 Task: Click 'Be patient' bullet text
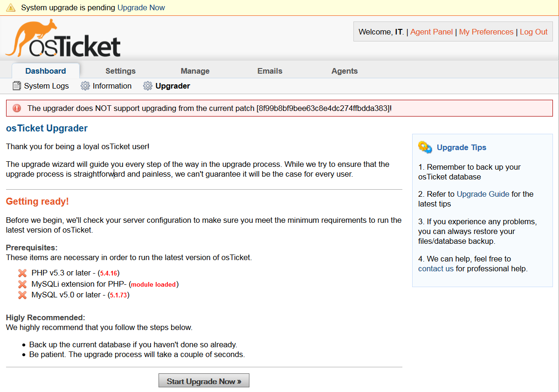coord(137,355)
